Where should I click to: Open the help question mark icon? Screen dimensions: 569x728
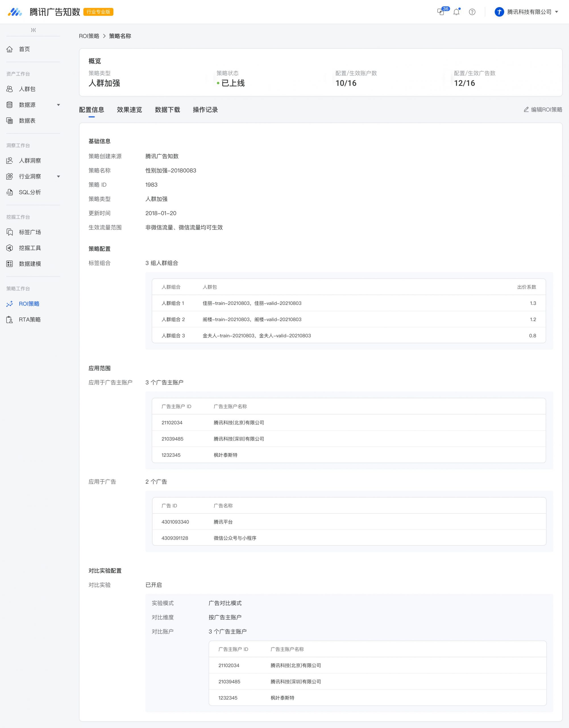click(472, 12)
